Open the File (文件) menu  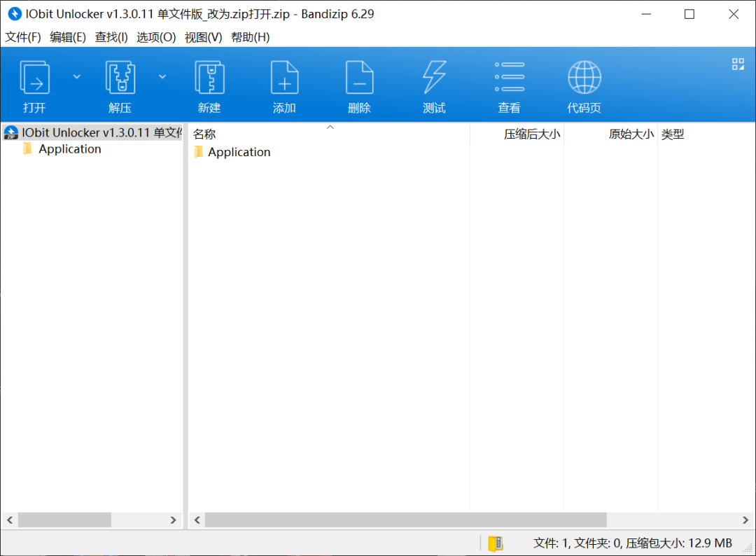[22, 37]
